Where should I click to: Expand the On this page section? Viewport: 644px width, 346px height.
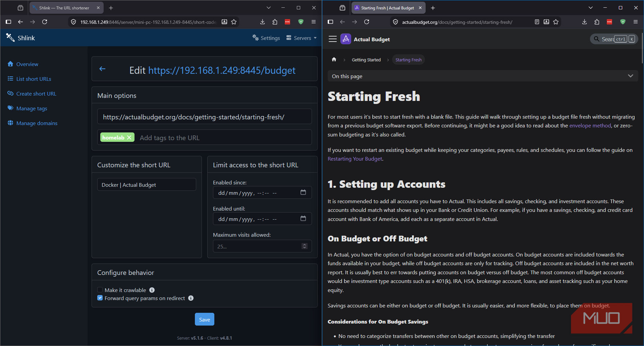[x=483, y=76]
